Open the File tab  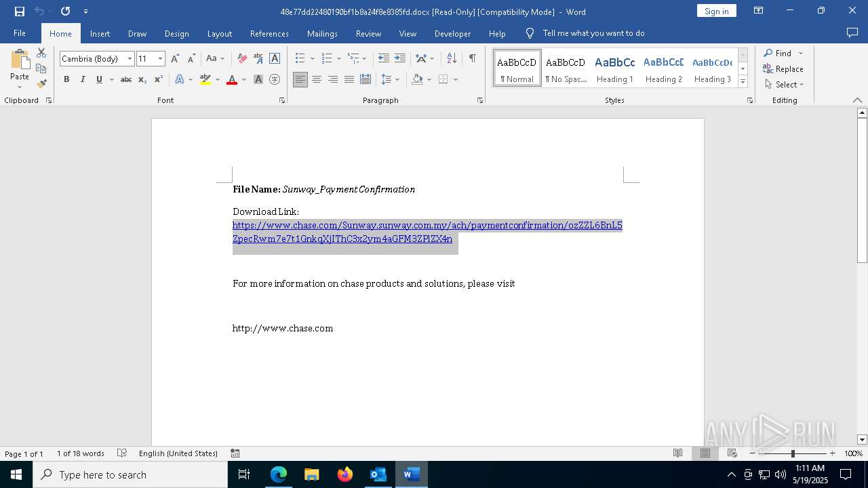pos(20,33)
